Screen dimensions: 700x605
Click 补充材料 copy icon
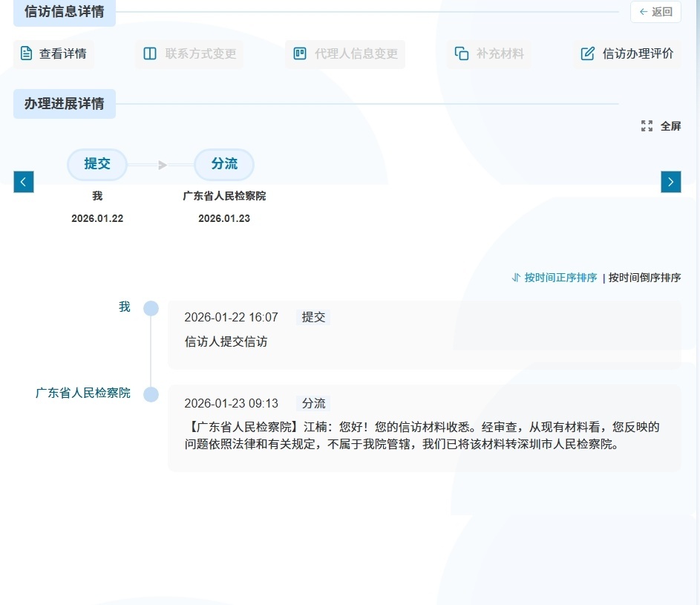point(462,53)
